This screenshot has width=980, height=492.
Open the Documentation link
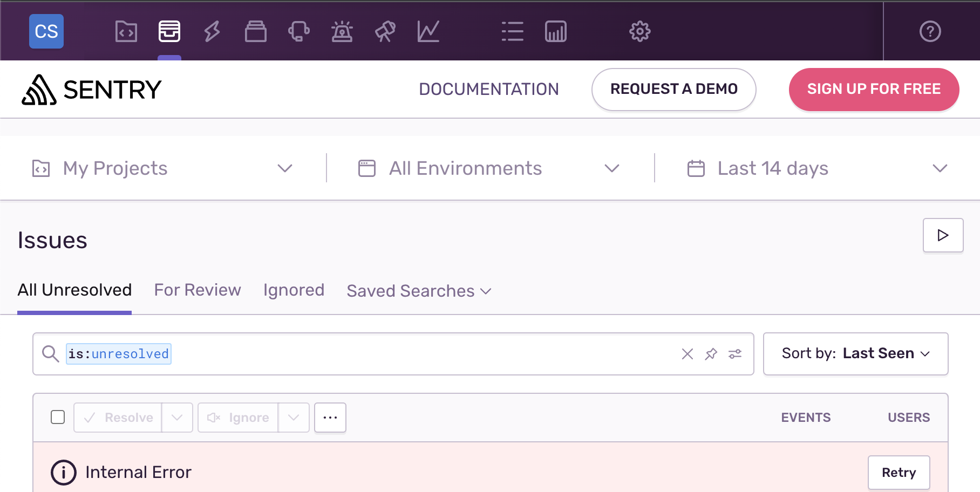489,89
